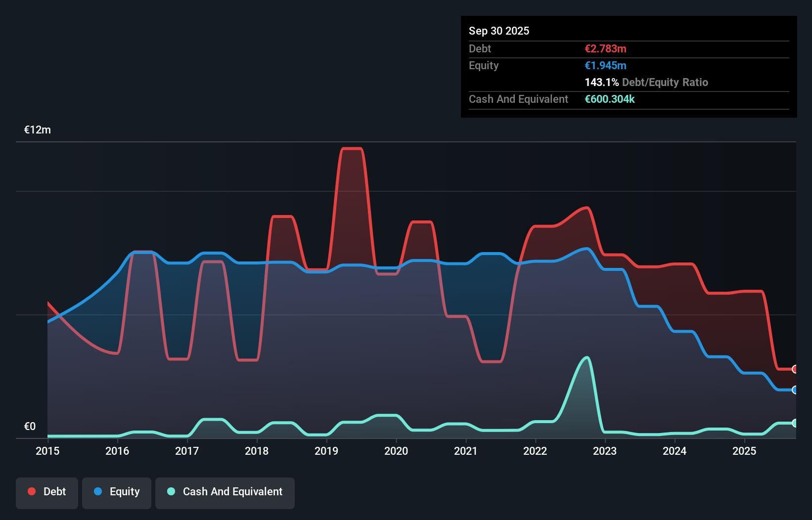Click the €1.945m Equity value link
This screenshot has height=520, width=812.
click(x=605, y=65)
